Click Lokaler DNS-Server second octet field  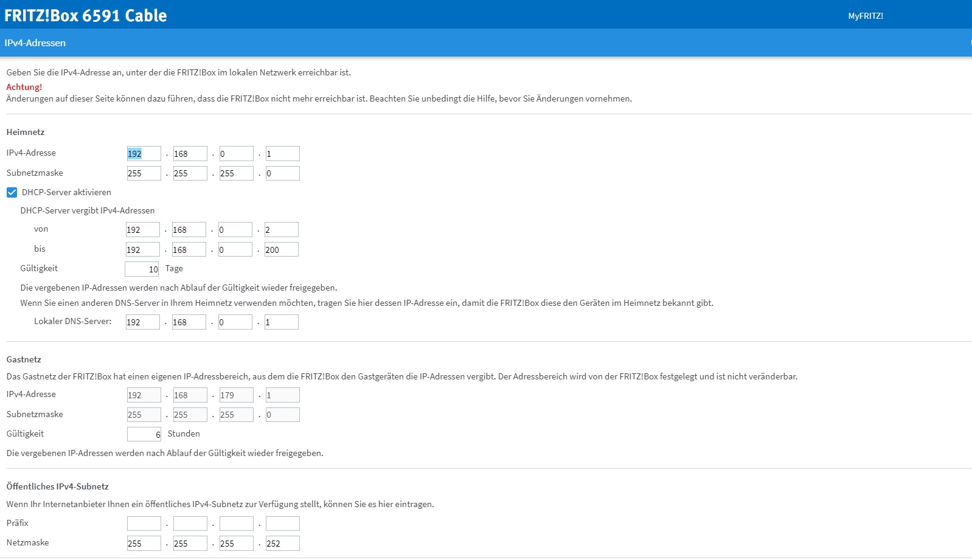(189, 322)
